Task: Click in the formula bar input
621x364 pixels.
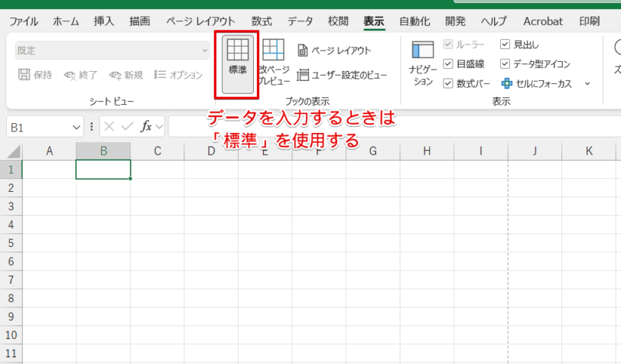Action: pyautogui.click(x=395, y=127)
